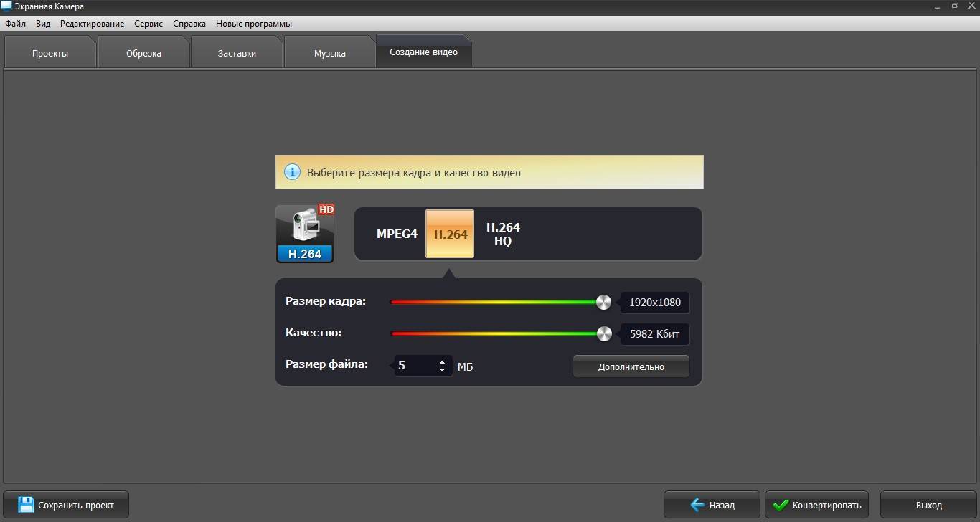Click the floppy disk Save project icon
The height and width of the screenshot is (522, 980).
pos(26,505)
